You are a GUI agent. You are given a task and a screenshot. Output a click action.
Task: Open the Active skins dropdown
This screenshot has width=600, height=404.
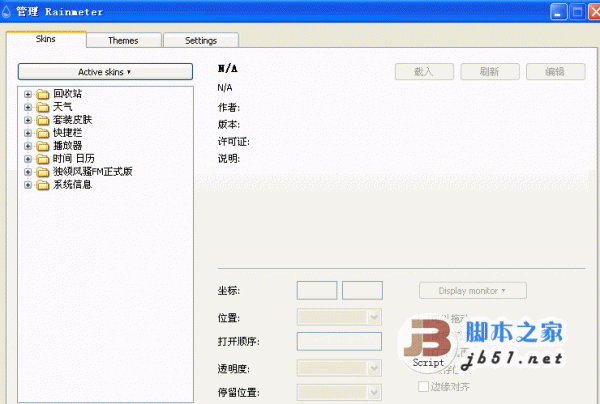click(105, 72)
